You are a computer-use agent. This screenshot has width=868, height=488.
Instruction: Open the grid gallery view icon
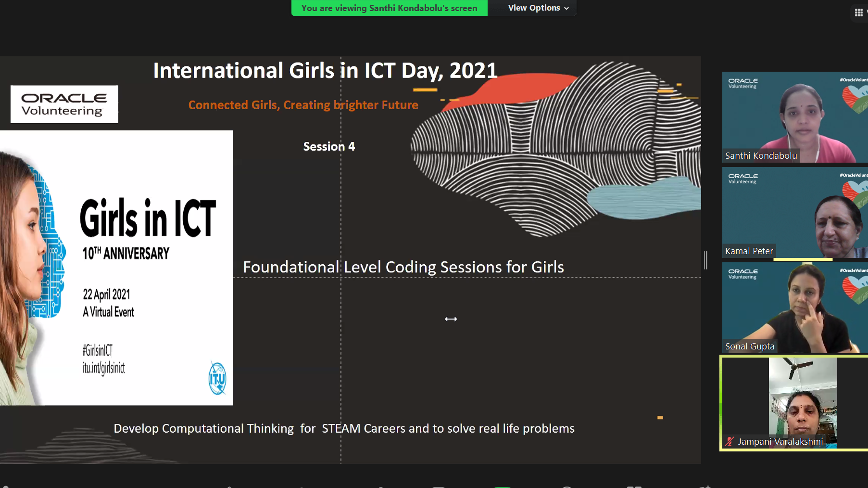click(x=858, y=13)
